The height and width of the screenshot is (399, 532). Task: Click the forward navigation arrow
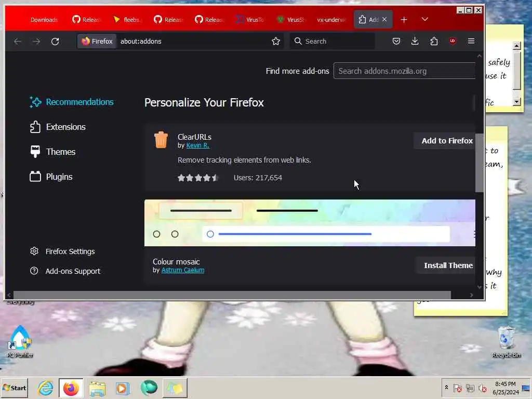coord(36,42)
